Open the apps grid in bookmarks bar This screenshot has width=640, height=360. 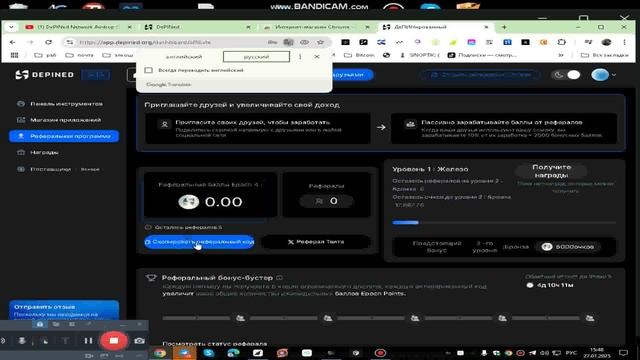(x=15, y=55)
